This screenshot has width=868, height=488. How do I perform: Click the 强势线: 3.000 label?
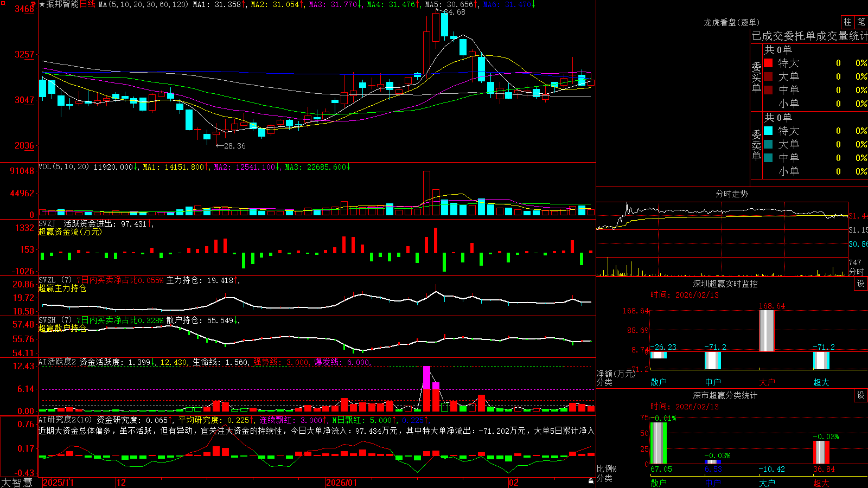pos(281,362)
